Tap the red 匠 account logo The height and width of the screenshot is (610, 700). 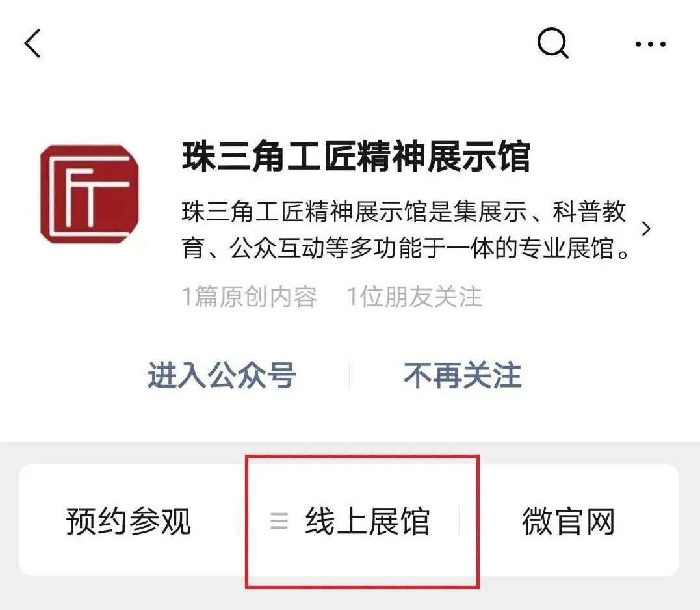point(89,194)
